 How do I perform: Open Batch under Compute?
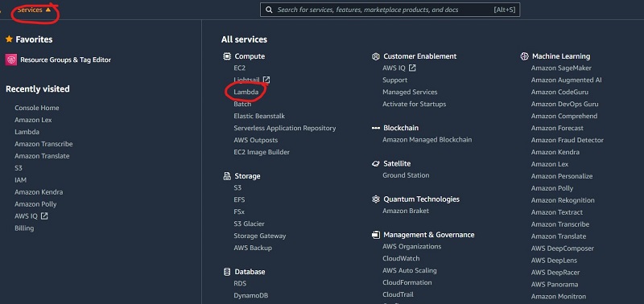(x=242, y=105)
